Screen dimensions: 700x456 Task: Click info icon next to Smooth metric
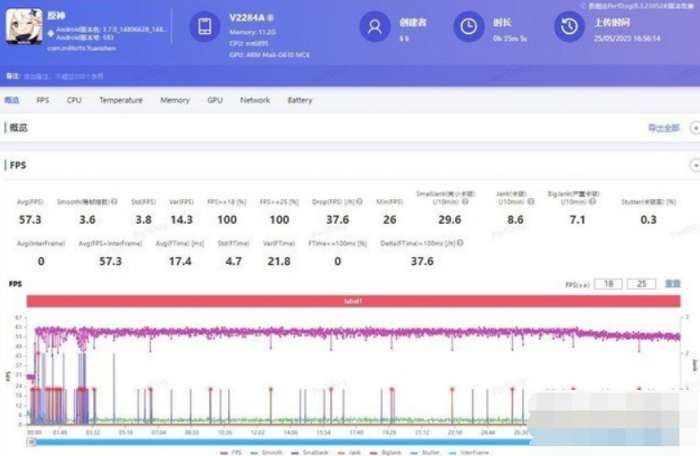pos(115,201)
